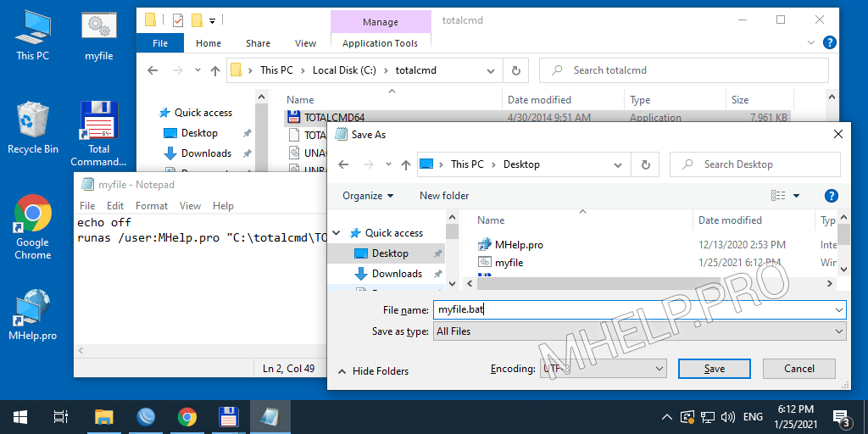Go up a folder in Explorer window

[215, 70]
